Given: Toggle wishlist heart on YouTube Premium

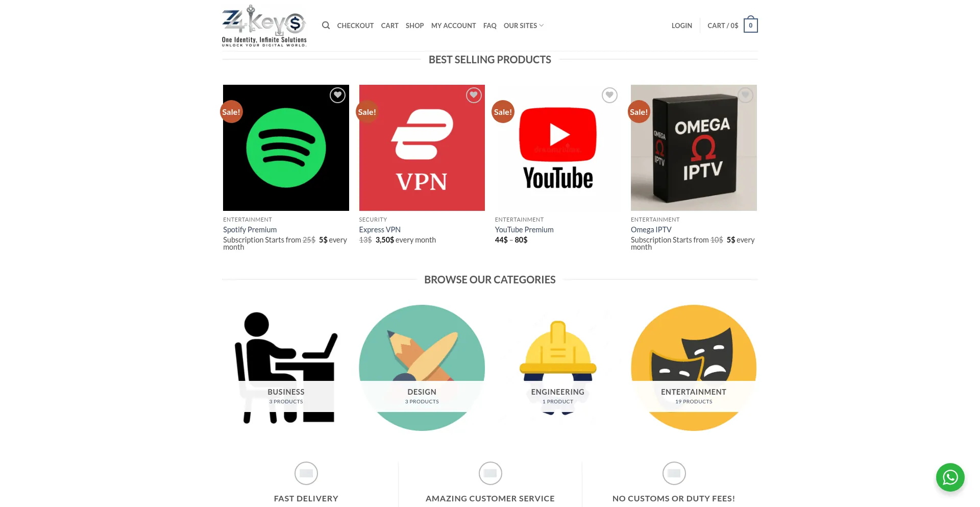Looking at the screenshot, I should pos(609,95).
